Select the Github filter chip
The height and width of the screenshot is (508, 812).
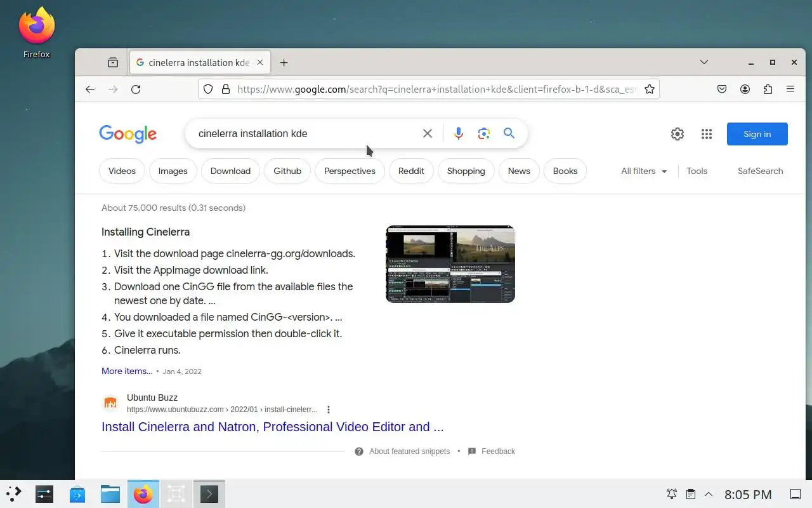pyautogui.click(x=287, y=171)
